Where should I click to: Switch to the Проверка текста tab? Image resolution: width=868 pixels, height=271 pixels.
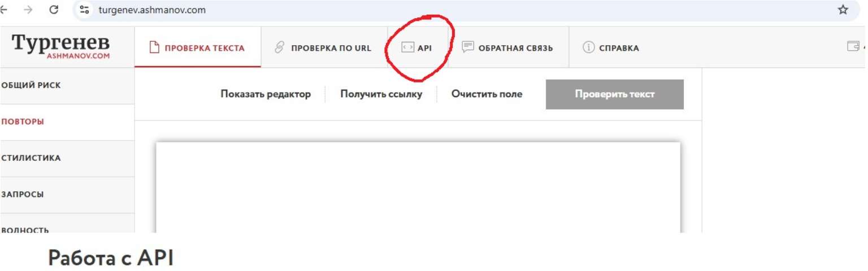click(198, 48)
